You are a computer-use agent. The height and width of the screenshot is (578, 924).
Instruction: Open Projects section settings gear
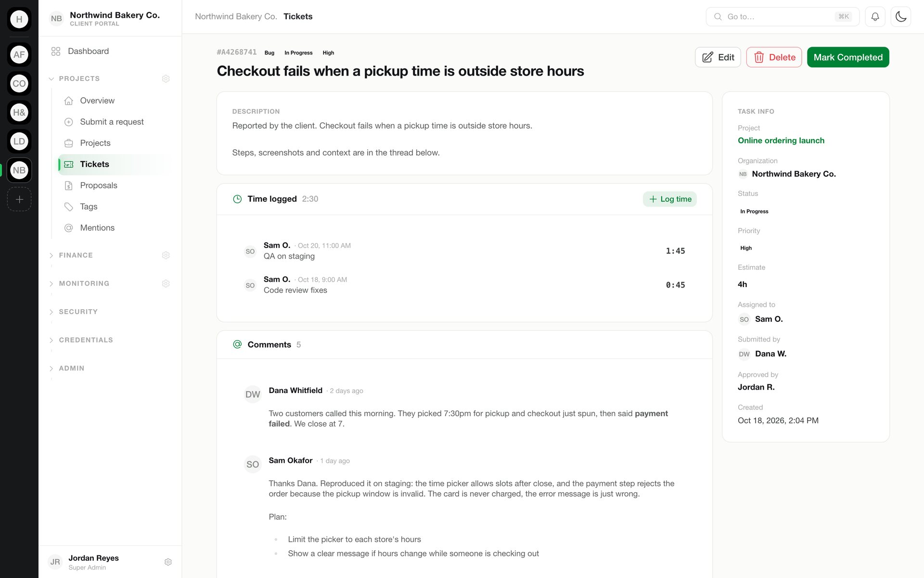(166, 79)
